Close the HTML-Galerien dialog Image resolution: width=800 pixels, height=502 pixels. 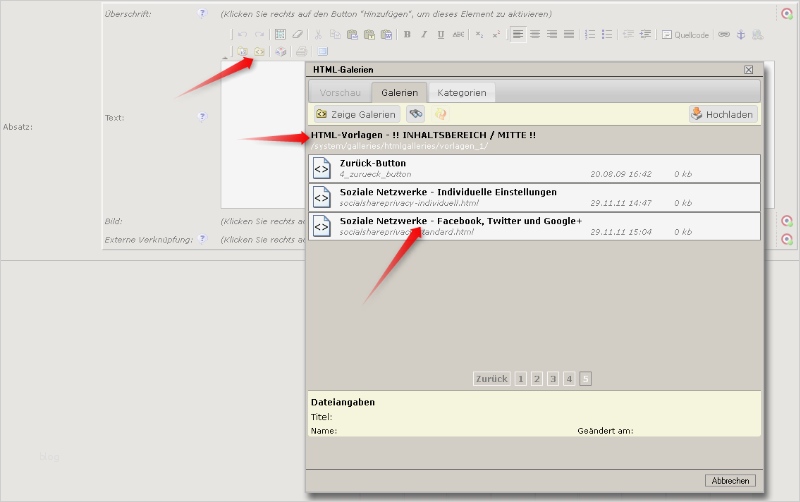point(748,69)
